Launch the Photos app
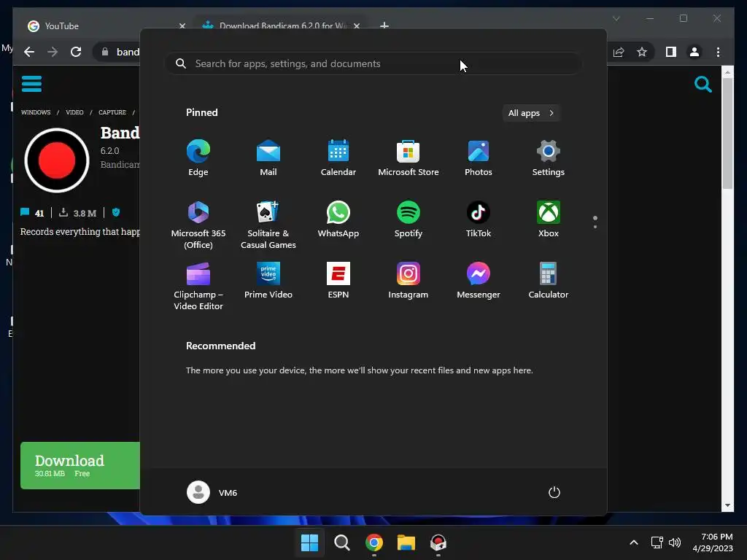 tap(479, 157)
